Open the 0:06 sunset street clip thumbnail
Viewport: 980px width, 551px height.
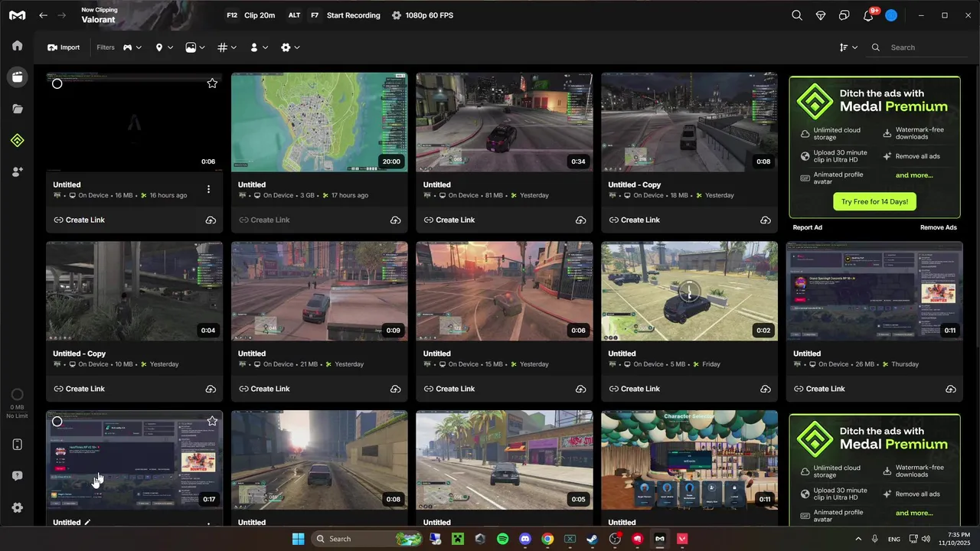504,291
